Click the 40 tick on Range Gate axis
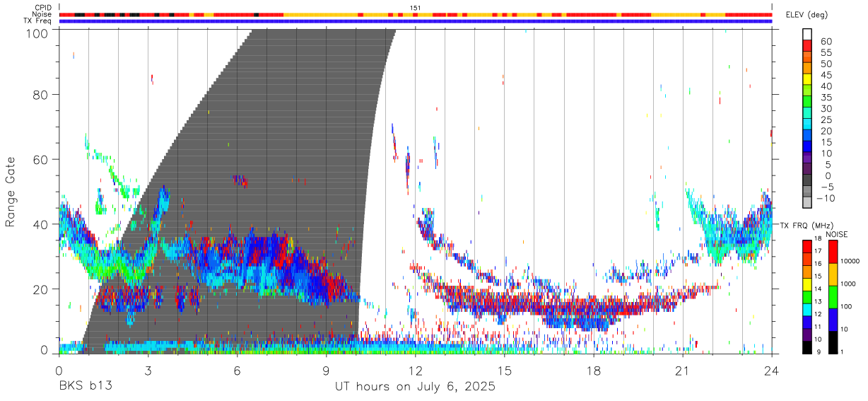The image size is (868, 401). coord(42,224)
